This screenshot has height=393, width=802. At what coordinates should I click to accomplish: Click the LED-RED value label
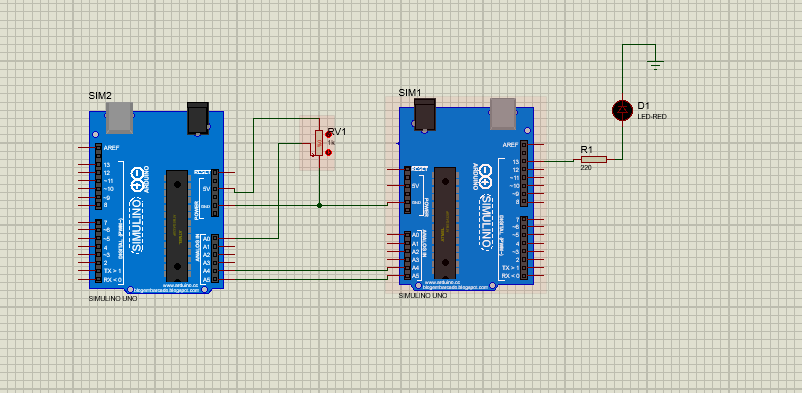(652, 117)
